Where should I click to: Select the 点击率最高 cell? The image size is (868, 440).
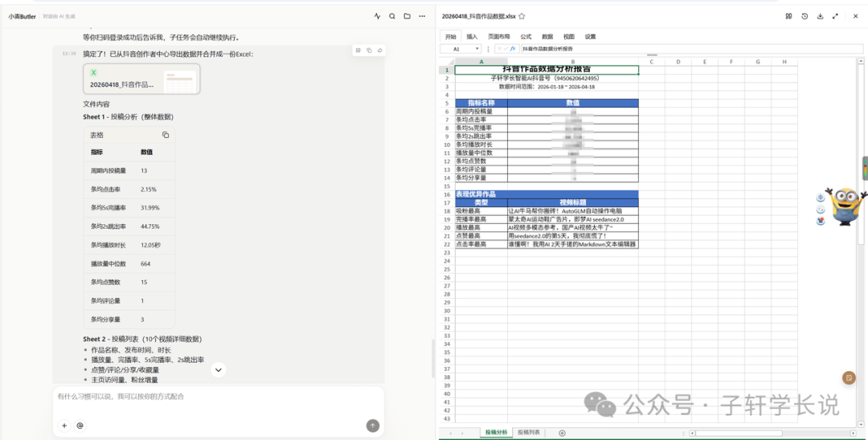point(481,244)
